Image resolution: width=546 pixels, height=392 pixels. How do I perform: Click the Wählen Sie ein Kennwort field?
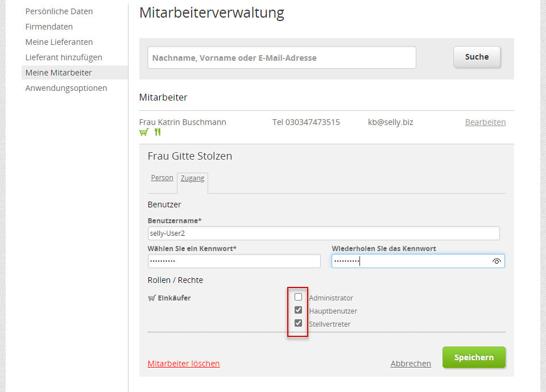pyautogui.click(x=234, y=261)
